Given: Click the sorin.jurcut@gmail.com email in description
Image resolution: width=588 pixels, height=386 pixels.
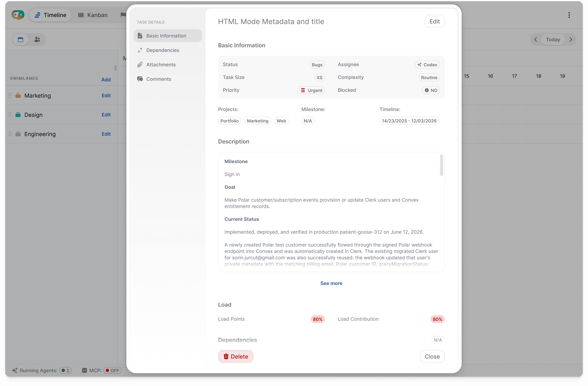Looking at the screenshot, I should (x=258, y=258).
